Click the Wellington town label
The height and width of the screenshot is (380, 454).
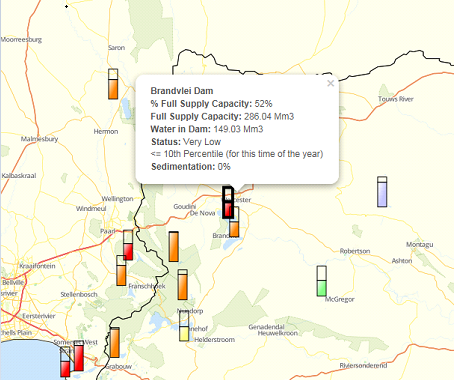(x=117, y=199)
